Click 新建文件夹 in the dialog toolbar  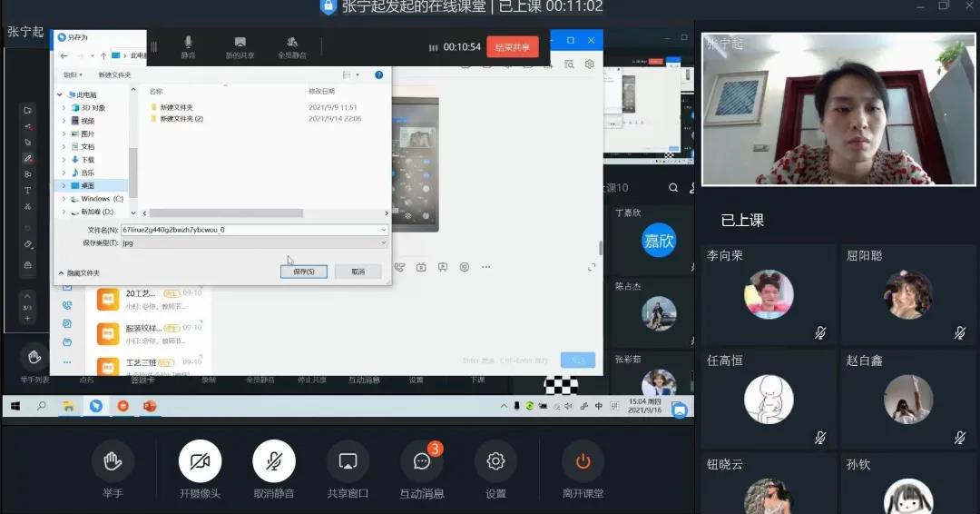coord(114,74)
